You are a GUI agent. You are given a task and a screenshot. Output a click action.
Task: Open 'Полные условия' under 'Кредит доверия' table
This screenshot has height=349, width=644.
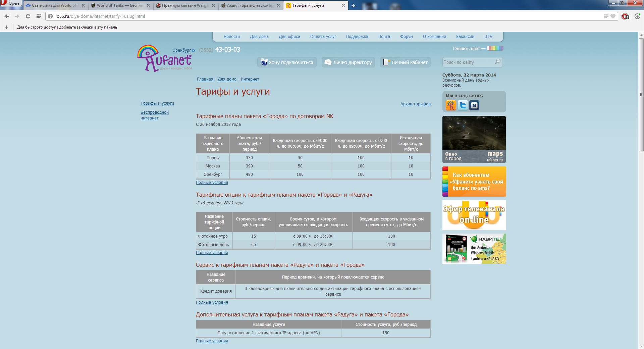point(212,302)
